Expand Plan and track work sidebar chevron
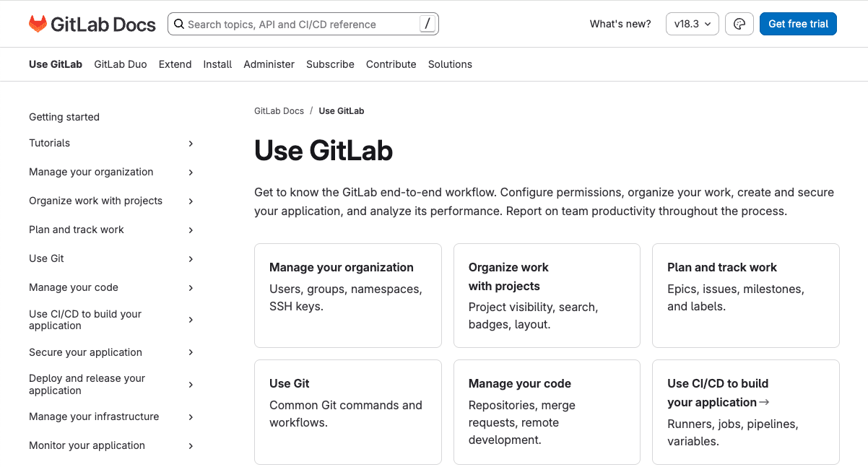This screenshot has height=467, width=868. [x=191, y=230]
